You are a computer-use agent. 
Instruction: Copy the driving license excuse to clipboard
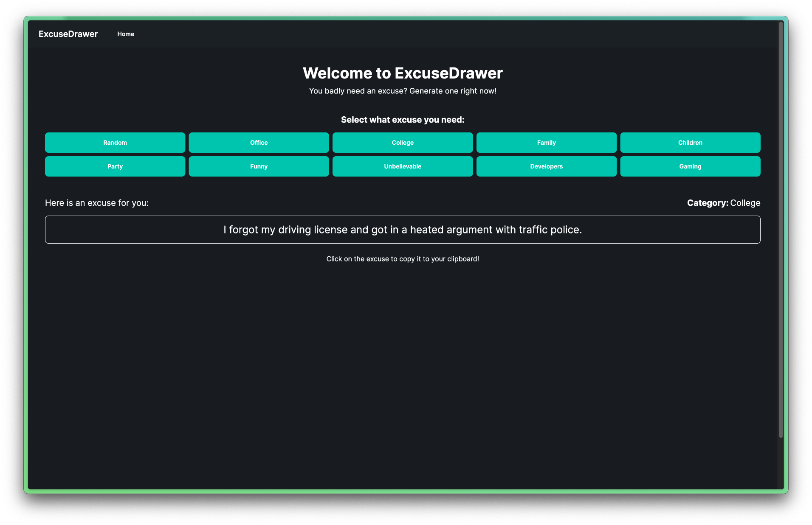pos(403,230)
